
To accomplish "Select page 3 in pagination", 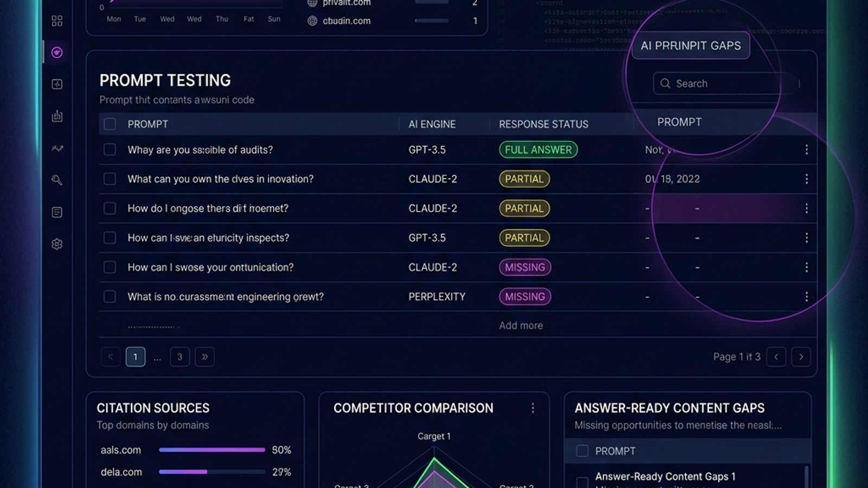I will click(180, 357).
